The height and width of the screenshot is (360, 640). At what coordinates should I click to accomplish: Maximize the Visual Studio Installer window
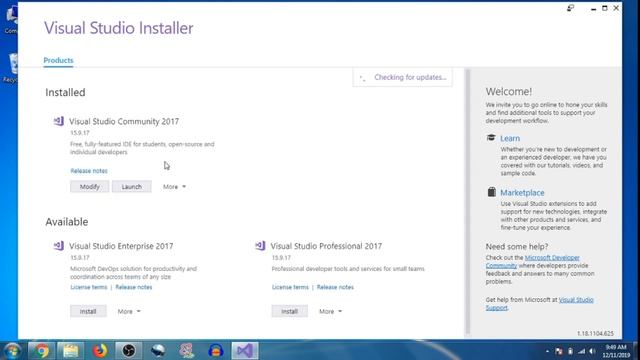tap(605, 8)
